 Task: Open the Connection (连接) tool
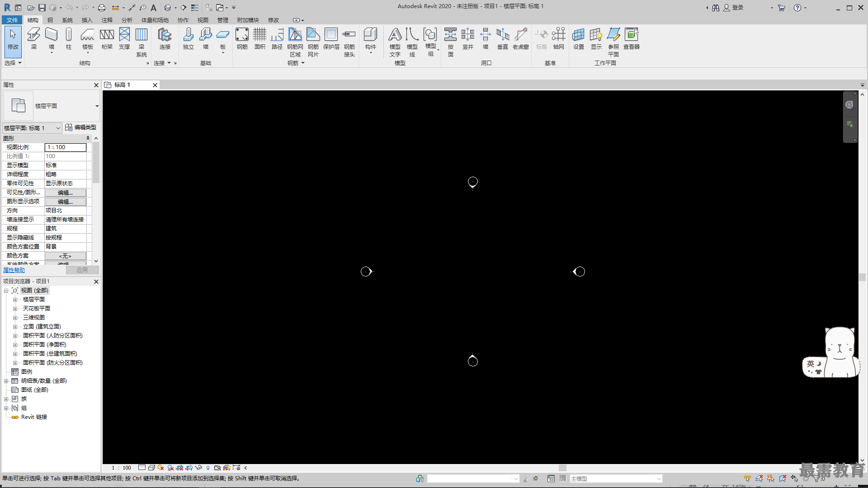pyautogui.click(x=165, y=38)
